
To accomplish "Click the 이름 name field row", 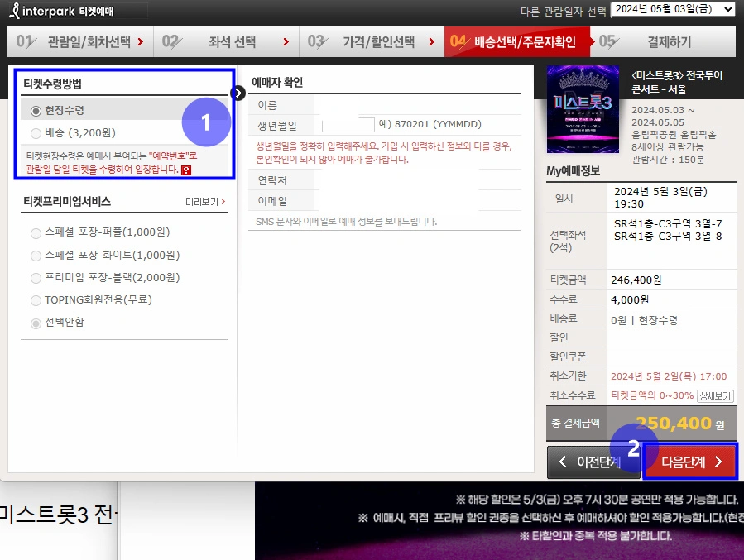I will click(x=385, y=105).
